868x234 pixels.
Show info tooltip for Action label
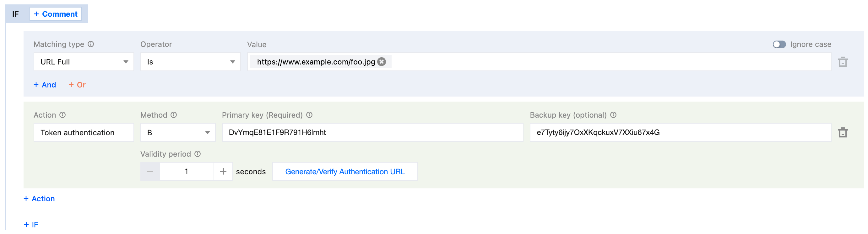63,115
